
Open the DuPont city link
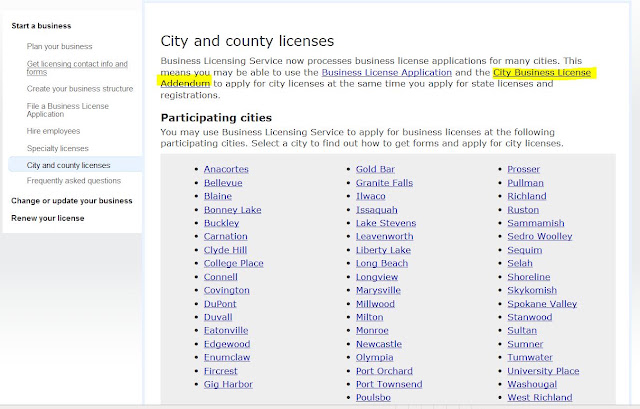(x=220, y=304)
